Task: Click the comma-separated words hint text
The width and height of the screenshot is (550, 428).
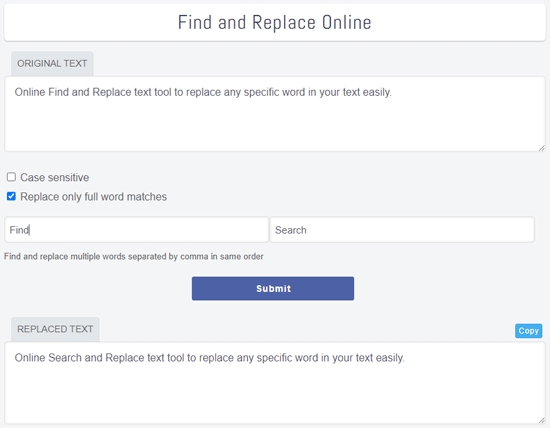Action: (x=134, y=256)
